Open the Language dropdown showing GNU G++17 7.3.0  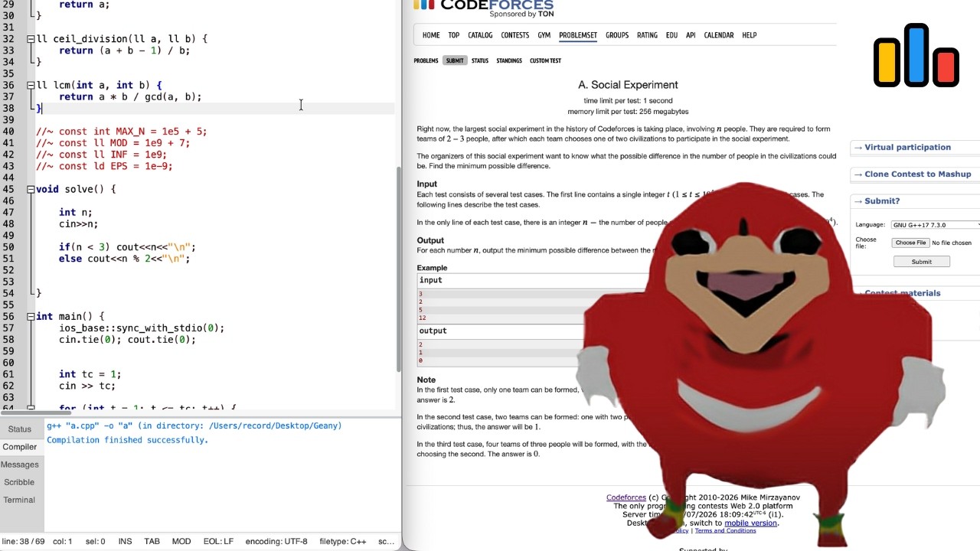pos(936,225)
